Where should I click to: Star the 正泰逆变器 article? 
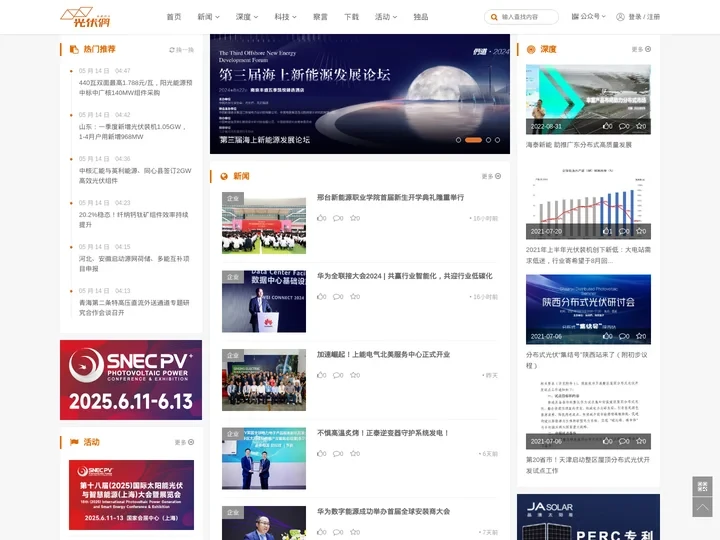pyautogui.click(x=355, y=454)
